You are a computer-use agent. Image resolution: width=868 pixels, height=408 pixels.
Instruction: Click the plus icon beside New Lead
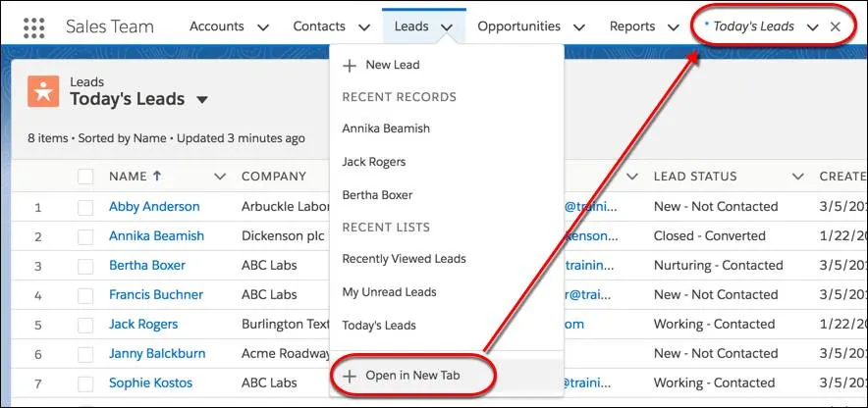350,66
